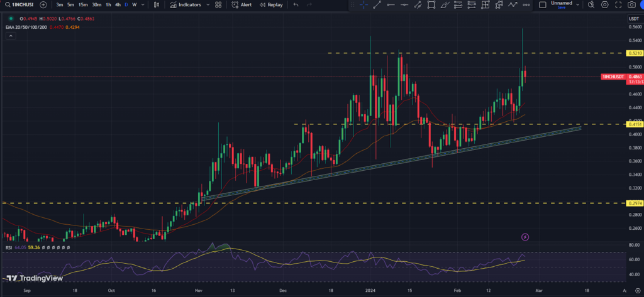This screenshot has width=644, height=297.
Task: Switch to the 30m timeframe
Action: click(96, 5)
